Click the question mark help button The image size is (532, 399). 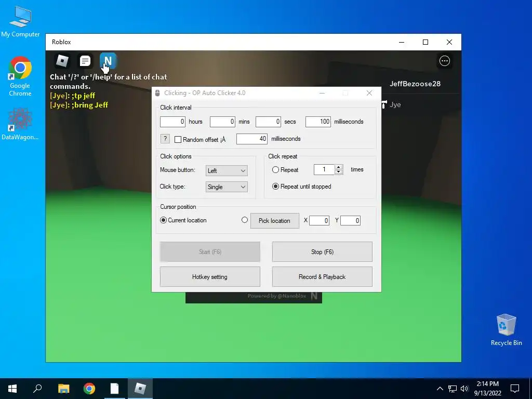pos(165,139)
